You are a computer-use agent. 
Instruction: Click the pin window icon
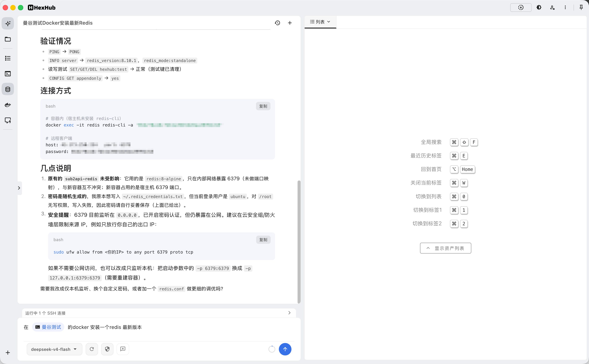(581, 7)
